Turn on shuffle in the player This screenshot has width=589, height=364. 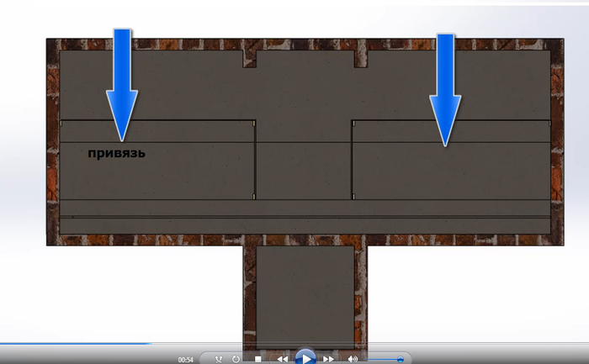pos(219,359)
